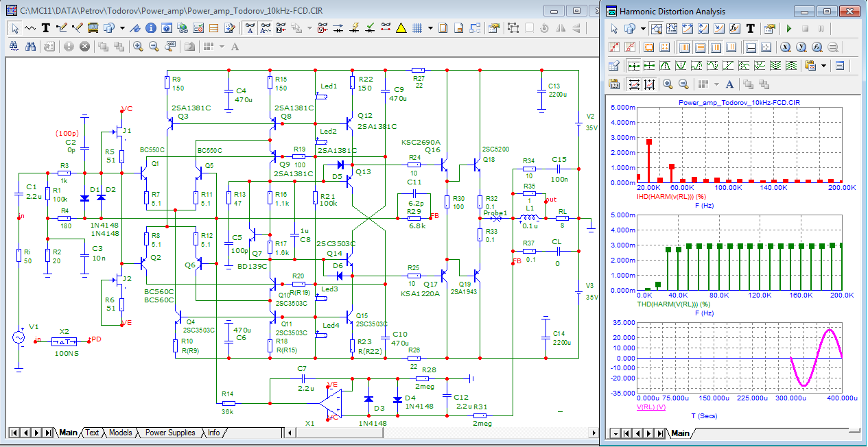Viewport: 868px width, 447px height.
Task: Click the Text tool in schematic toolbar
Action: coord(46,28)
